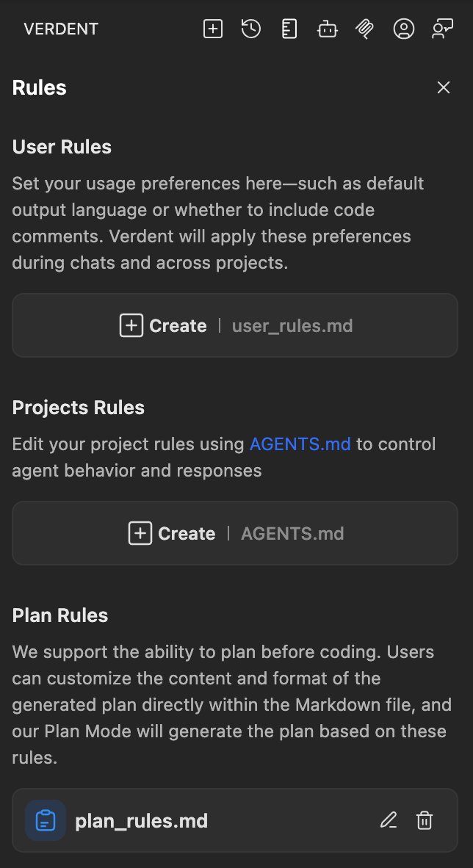473x868 pixels.
Task: Close the Rules panel
Action: coord(444,88)
